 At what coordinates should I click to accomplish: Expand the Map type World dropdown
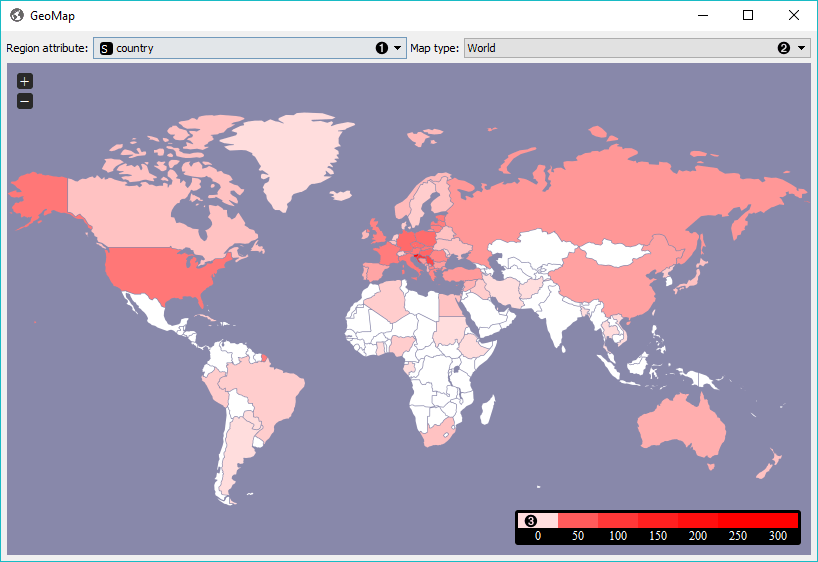[x=635, y=48]
